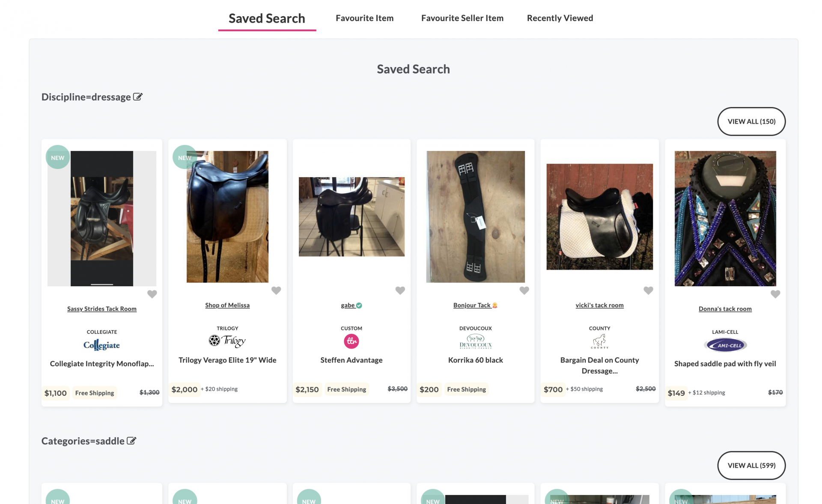Click the Devoucoux brand logo
The width and height of the screenshot is (822, 504).
point(475,341)
